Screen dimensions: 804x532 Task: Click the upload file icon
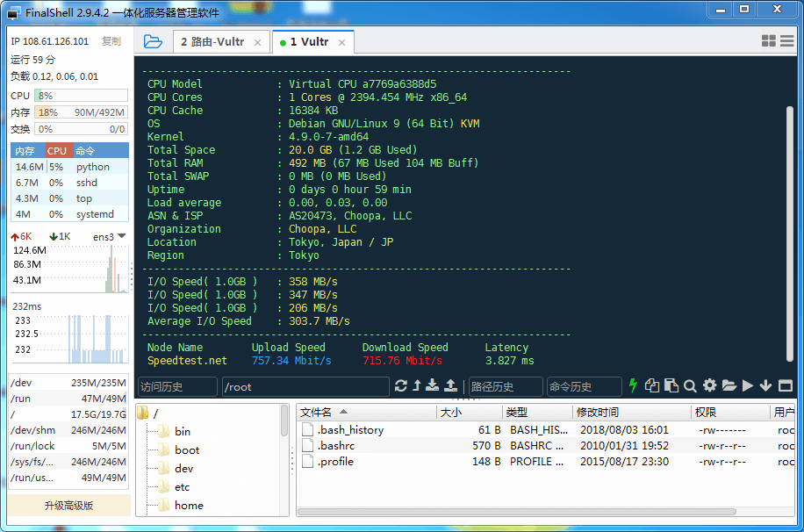(x=451, y=386)
